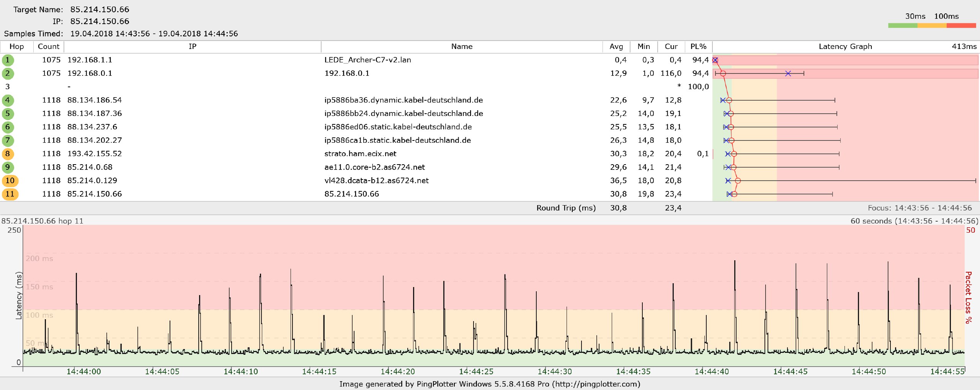Sort by the PL% column header
980x390 pixels.
point(698,46)
